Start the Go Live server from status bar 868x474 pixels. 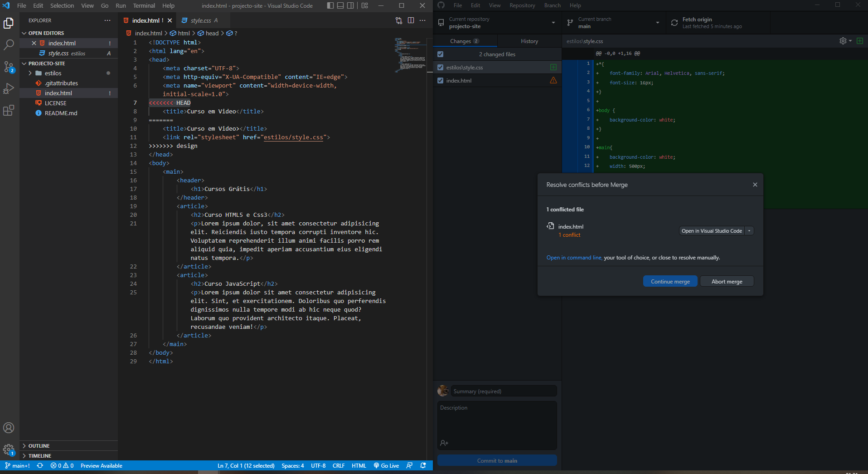386,465
